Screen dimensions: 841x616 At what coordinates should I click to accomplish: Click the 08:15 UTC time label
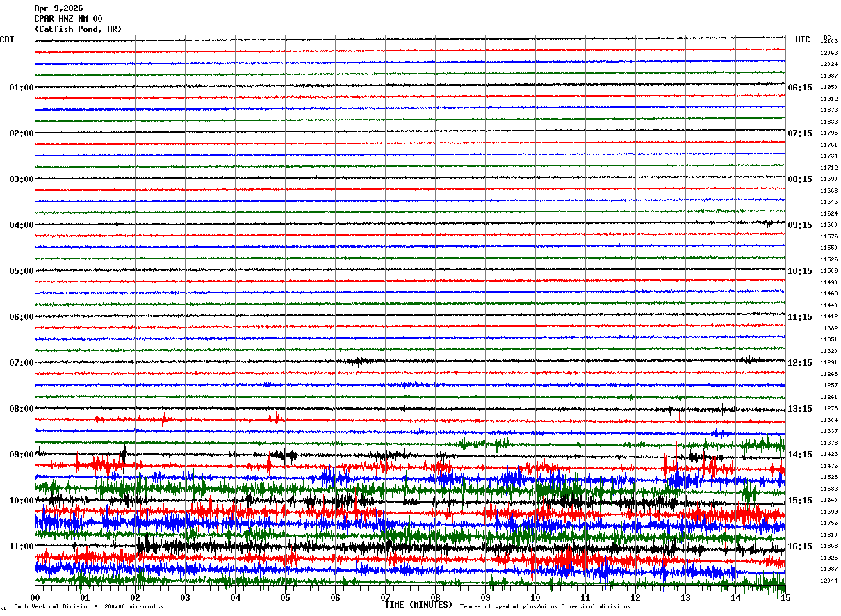800,179
